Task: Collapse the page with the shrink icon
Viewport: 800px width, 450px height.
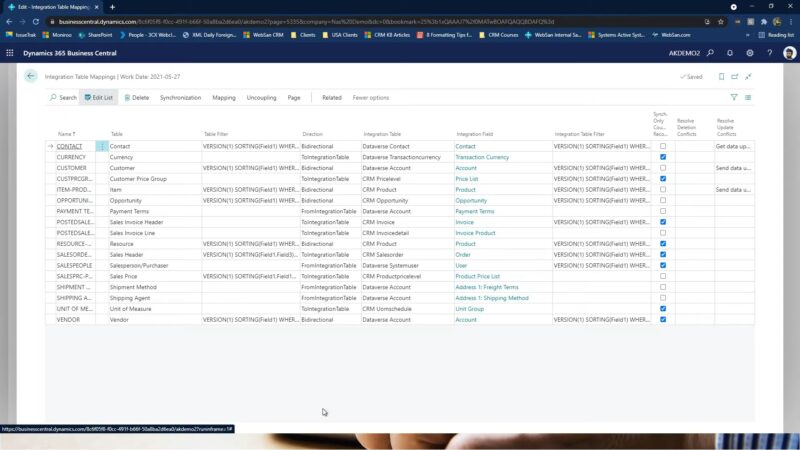Action: click(x=748, y=77)
